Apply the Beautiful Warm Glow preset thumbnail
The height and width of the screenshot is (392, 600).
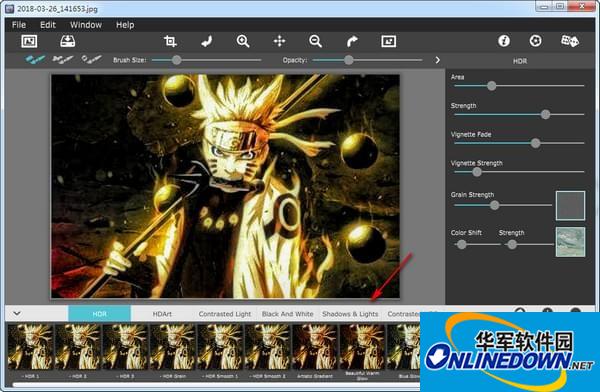[x=363, y=347]
